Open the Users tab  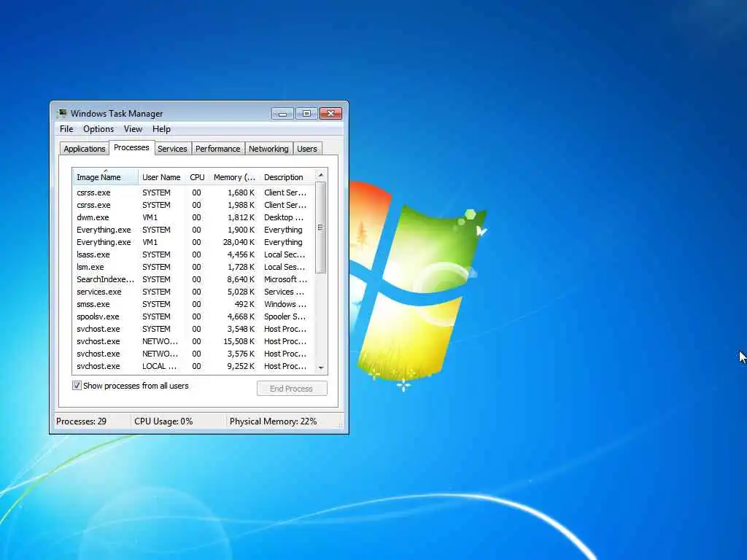(307, 149)
